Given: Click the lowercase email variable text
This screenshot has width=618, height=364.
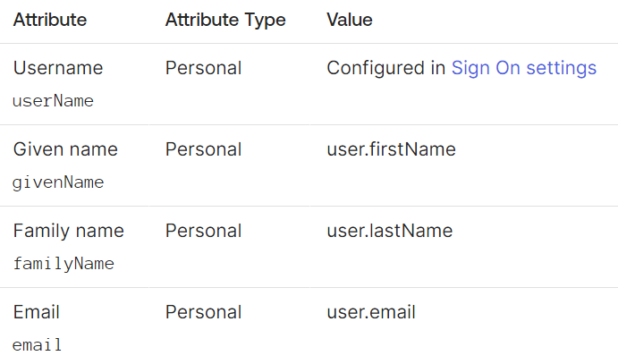Looking at the screenshot, I should (x=37, y=345).
